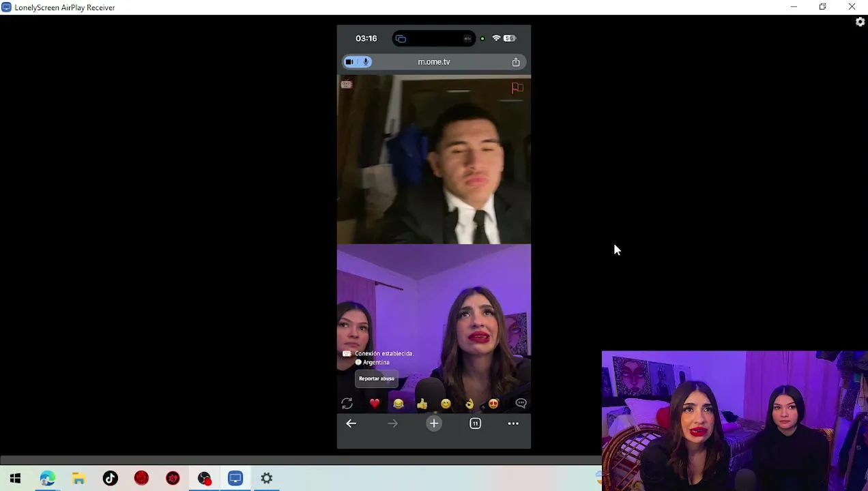Open the browser three-dots menu

coord(513,423)
